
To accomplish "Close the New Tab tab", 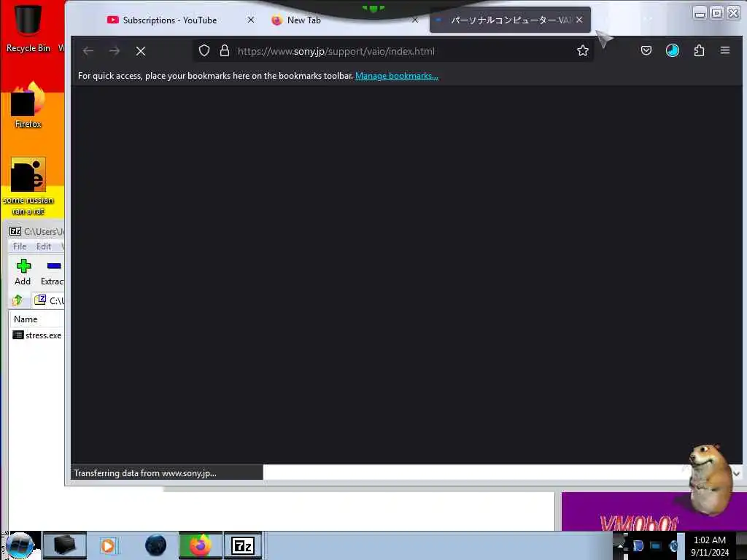I will [x=415, y=20].
